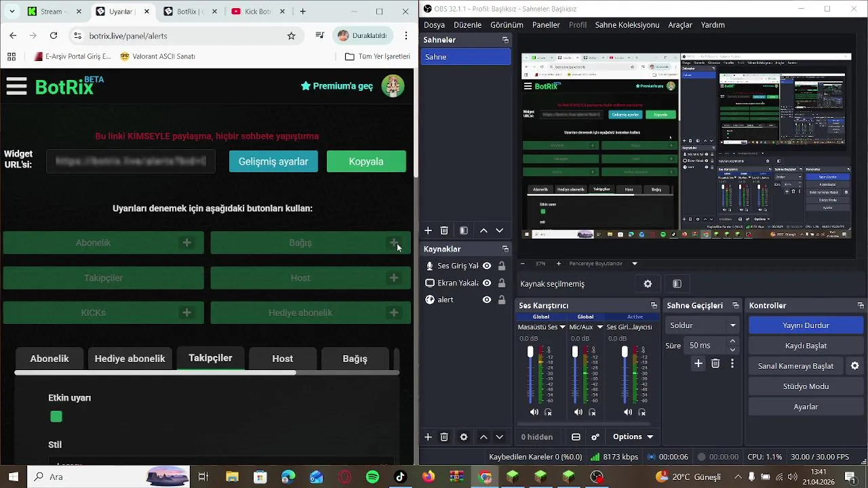Reload the BotRix page
The width and height of the screenshot is (868, 488).
click(54, 36)
